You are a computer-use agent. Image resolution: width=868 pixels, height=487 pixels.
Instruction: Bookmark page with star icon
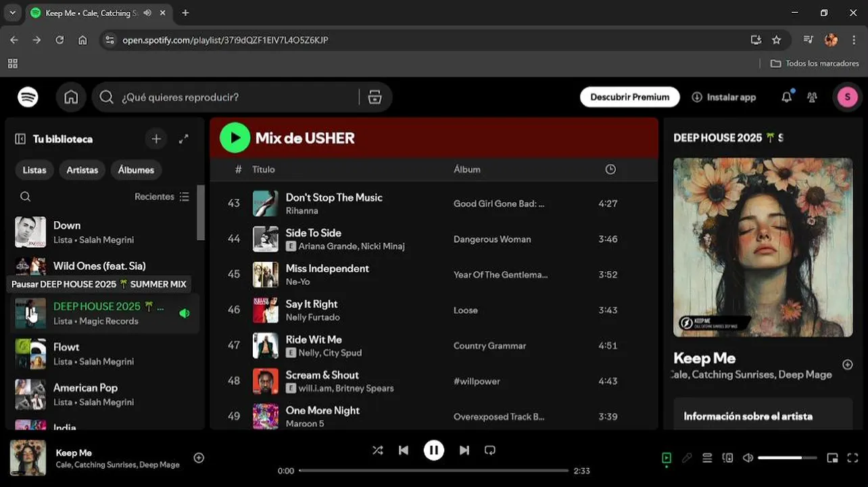(x=776, y=40)
